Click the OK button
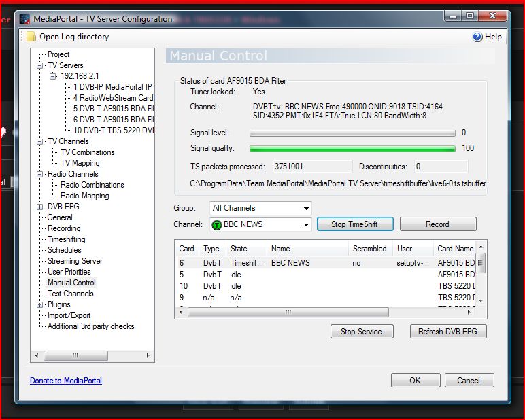The image size is (525, 420). click(x=416, y=381)
